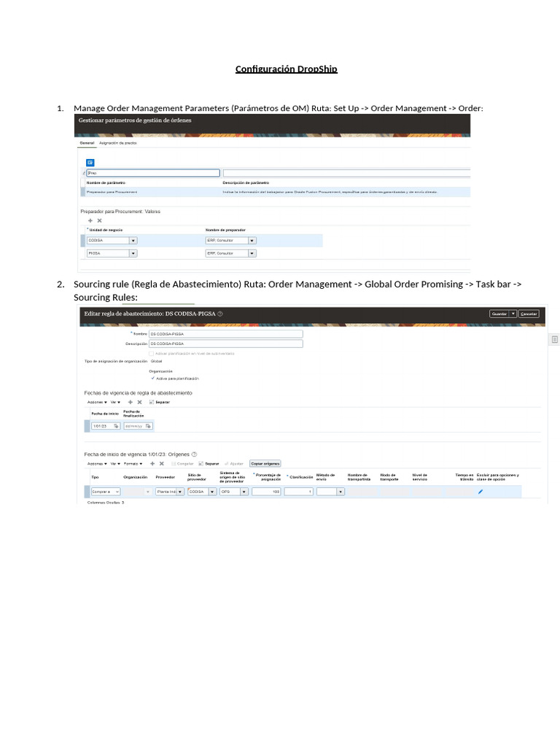Open the calendar picker for Fecha de inicio
Screen dimensions: 560x747
pyautogui.click(x=116, y=426)
